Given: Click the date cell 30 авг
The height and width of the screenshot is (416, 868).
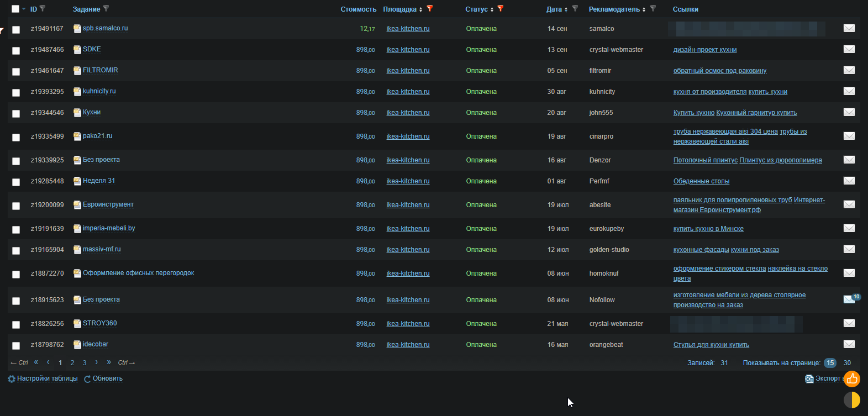Looking at the screenshot, I should (x=557, y=92).
